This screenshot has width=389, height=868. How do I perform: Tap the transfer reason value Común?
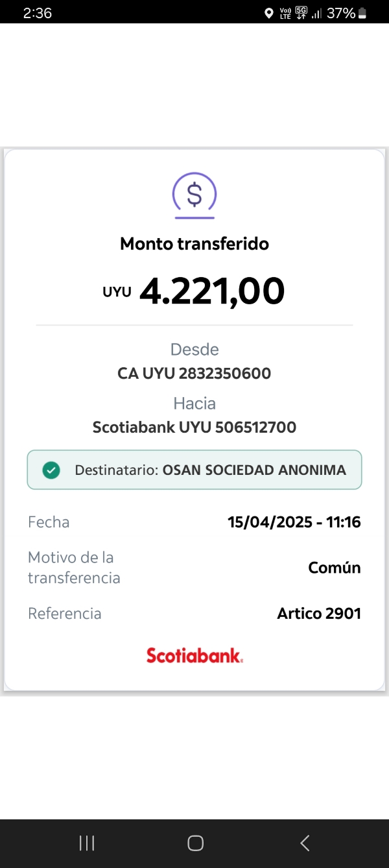point(334,568)
